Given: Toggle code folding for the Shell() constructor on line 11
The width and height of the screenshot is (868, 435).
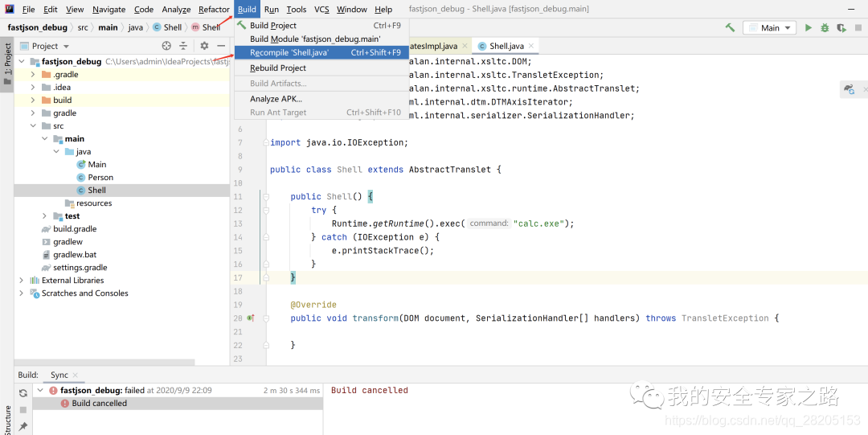Looking at the screenshot, I should [266, 197].
